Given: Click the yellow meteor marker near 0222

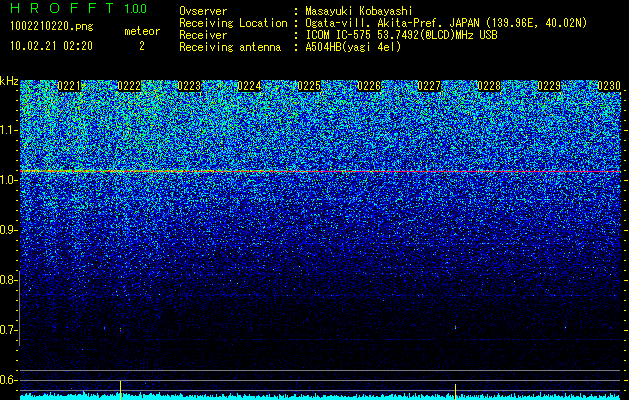Looking at the screenshot, I should point(120,390).
